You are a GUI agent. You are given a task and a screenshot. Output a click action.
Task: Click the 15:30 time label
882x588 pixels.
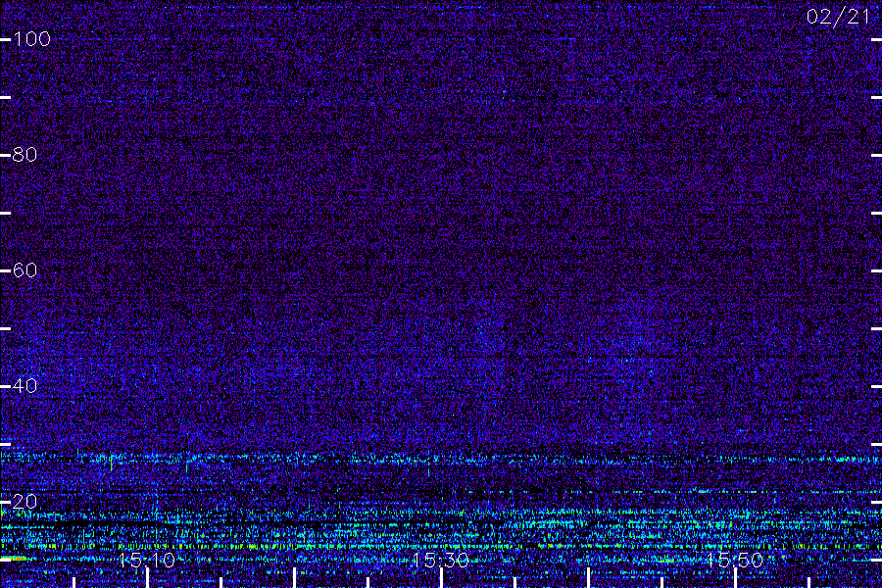[x=441, y=561]
